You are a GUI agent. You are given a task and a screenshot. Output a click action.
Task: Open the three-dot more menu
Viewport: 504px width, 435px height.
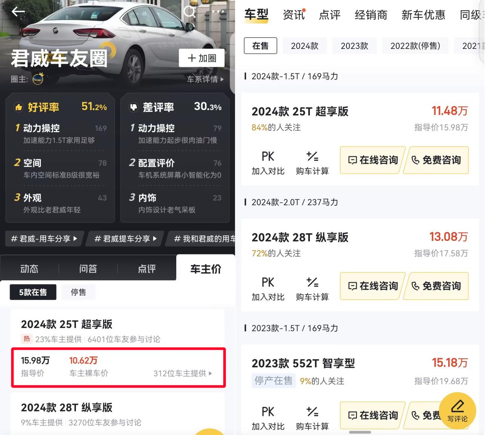point(218,12)
